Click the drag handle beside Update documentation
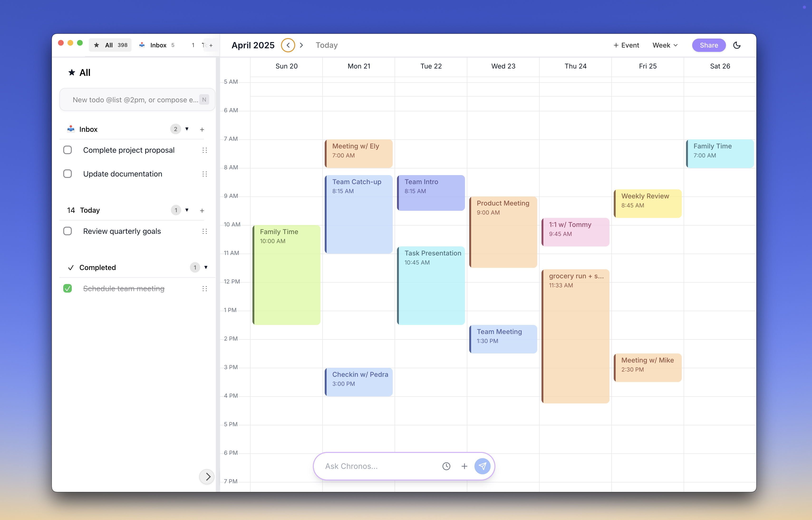This screenshot has width=812, height=520. pos(204,174)
